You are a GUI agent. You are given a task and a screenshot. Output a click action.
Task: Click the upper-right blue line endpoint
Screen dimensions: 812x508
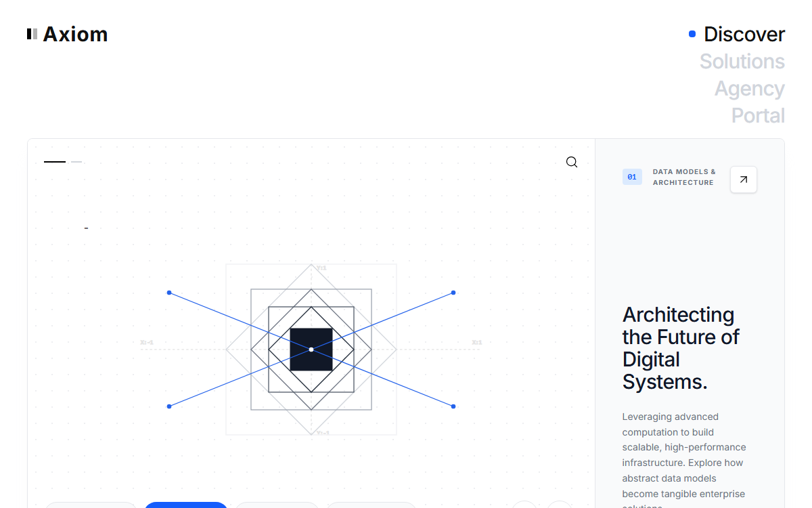453,293
